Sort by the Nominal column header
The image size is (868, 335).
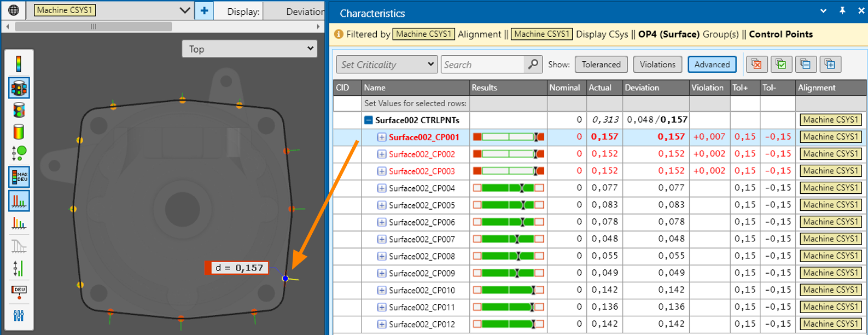click(x=566, y=88)
